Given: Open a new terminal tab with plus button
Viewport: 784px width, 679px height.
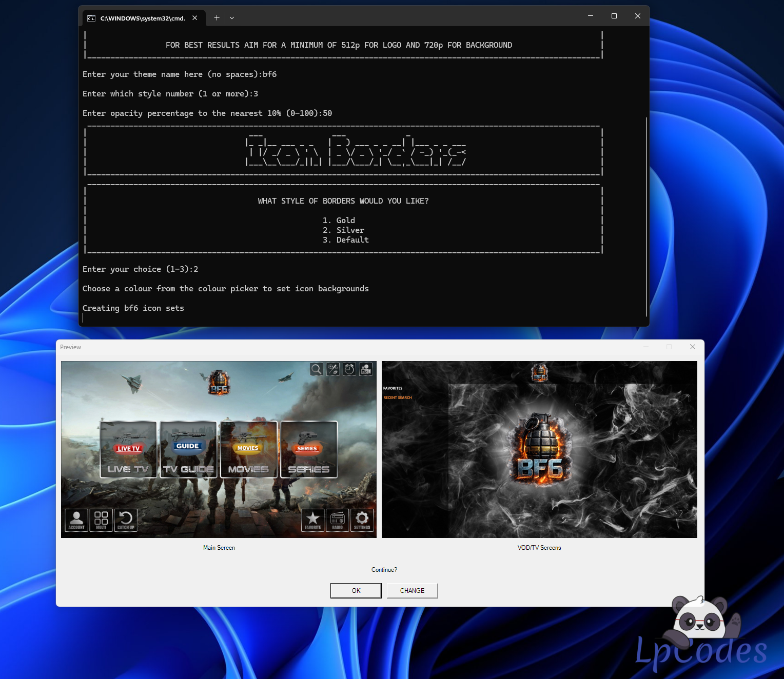Looking at the screenshot, I should 217,18.
